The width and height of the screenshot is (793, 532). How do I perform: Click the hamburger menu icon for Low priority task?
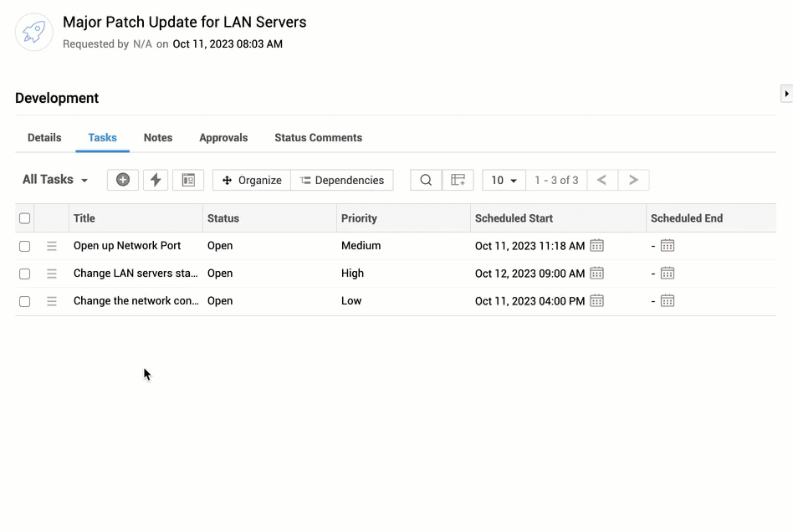click(x=52, y=301)
